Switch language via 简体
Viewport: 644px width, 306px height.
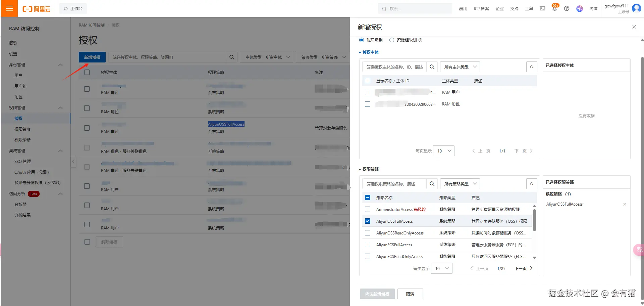click(x=594, y=9)
